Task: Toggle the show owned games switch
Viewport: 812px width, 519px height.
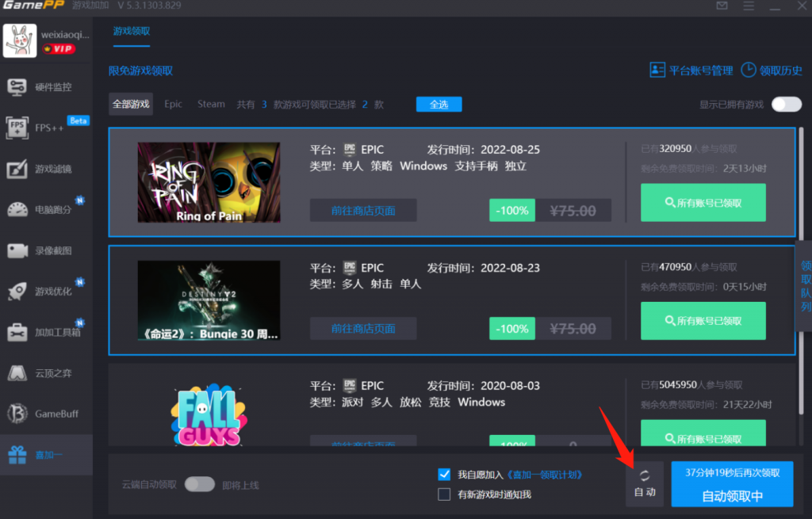Action: pos(786,105)
